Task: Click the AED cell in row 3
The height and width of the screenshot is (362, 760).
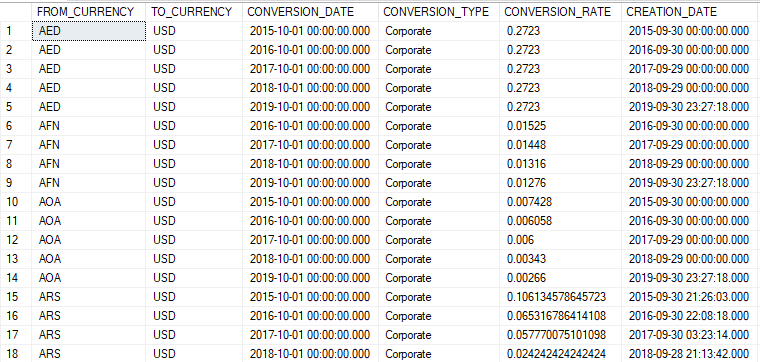Action: point(89,69)
